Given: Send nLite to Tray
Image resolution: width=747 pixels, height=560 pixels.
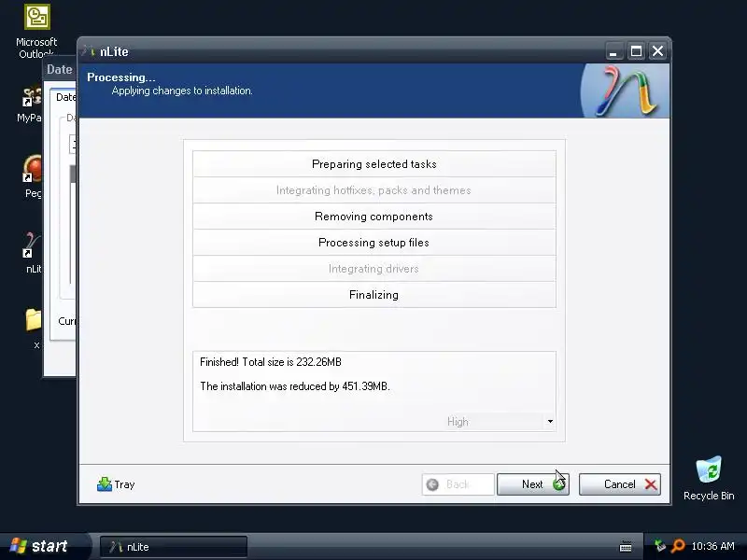Looking at the screenshot, I should point(116,484).
